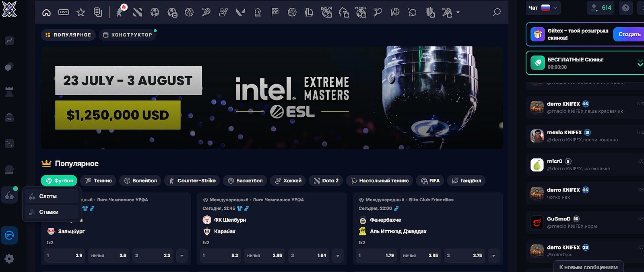644x272 pixels.
Task: Open the ФК Шелбурн team name
Action: click(x=230, y=220)
